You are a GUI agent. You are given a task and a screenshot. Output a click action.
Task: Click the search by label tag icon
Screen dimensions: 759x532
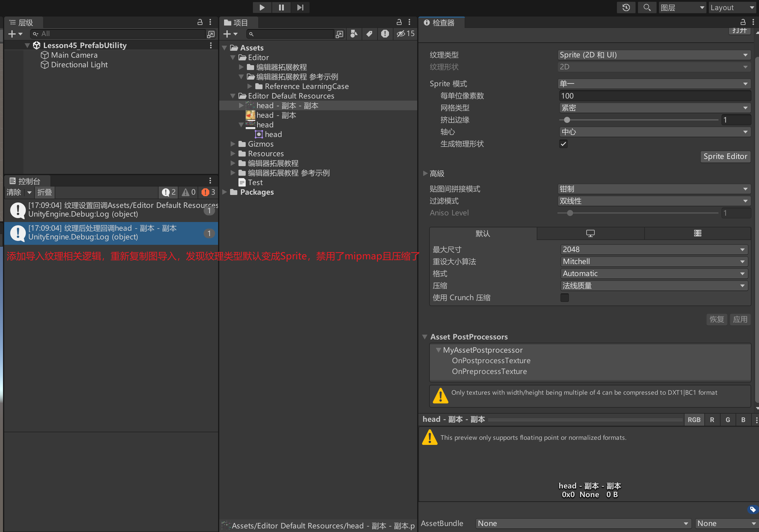point(369,34)
